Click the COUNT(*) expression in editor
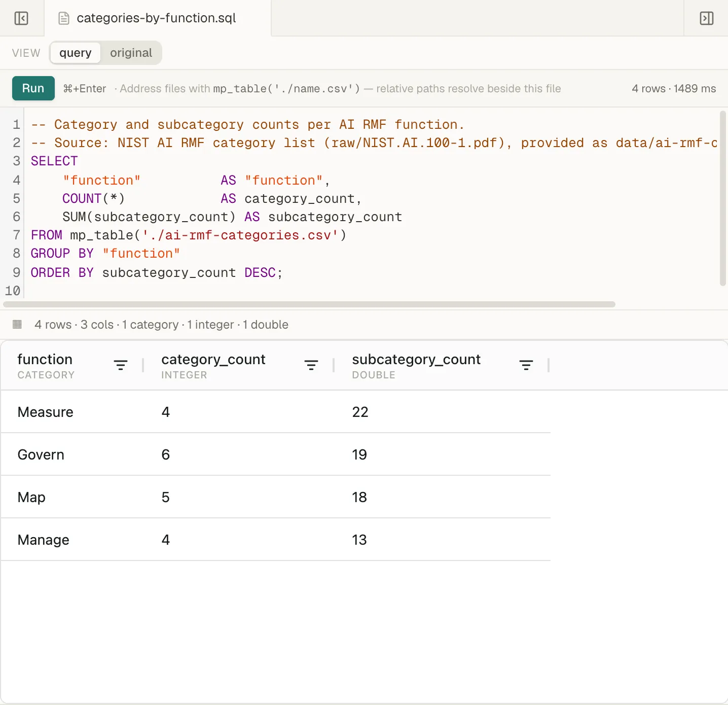 (93, 199)
